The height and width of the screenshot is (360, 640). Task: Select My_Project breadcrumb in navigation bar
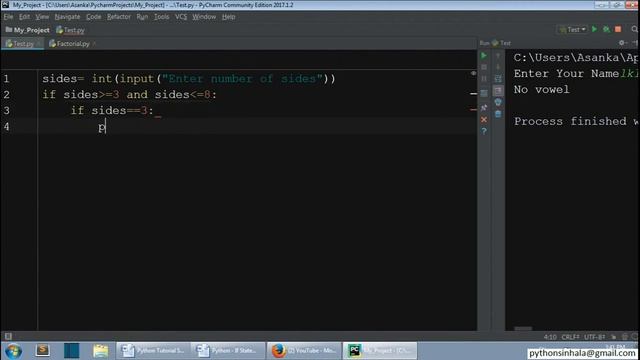click(x=27, y=30)
